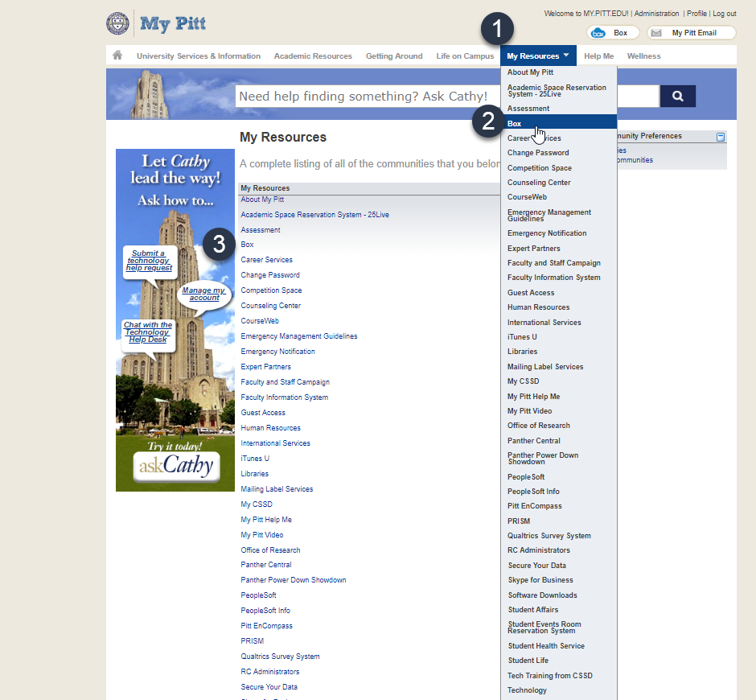
Task: Select Software Downloads in dropdown menu
Action: point(542,595)
